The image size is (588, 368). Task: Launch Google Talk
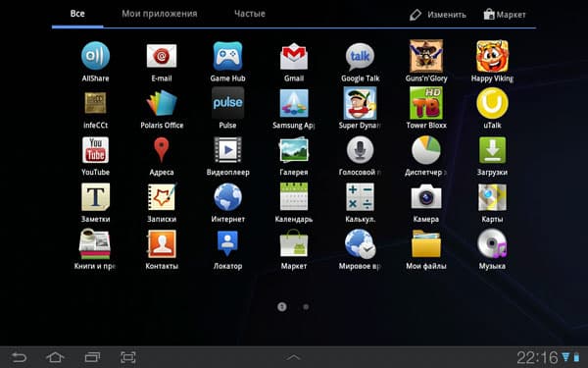[x=360, y=56]
